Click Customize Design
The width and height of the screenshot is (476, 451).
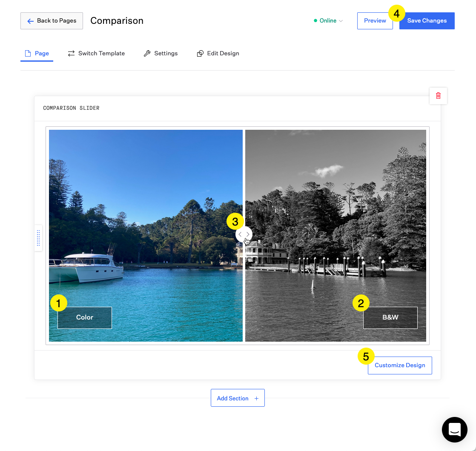pos(399,365)
